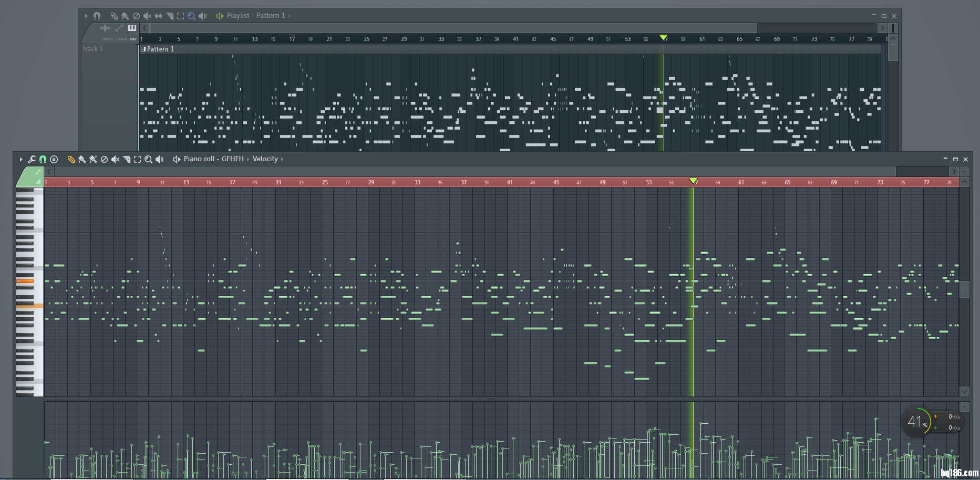Click the Piano roll vertical scrollbar thumb
The width and height of the screenshot is (980, 480).
964,289
